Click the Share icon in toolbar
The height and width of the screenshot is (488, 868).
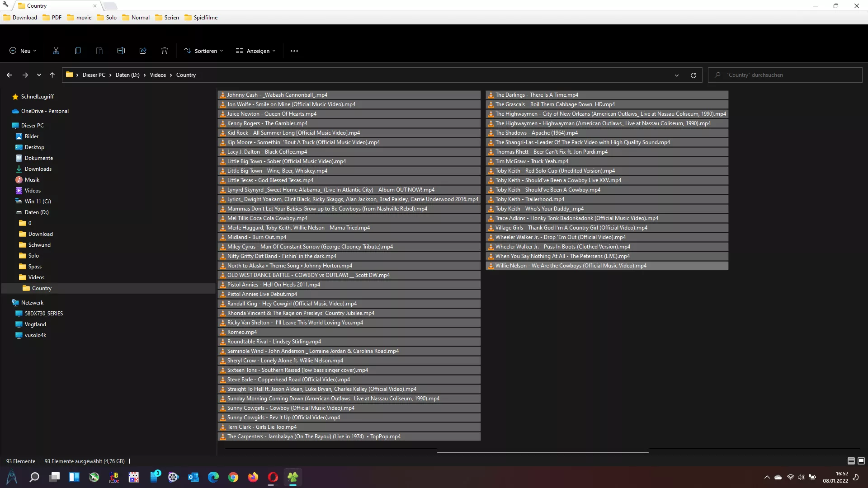pos(143,51)
